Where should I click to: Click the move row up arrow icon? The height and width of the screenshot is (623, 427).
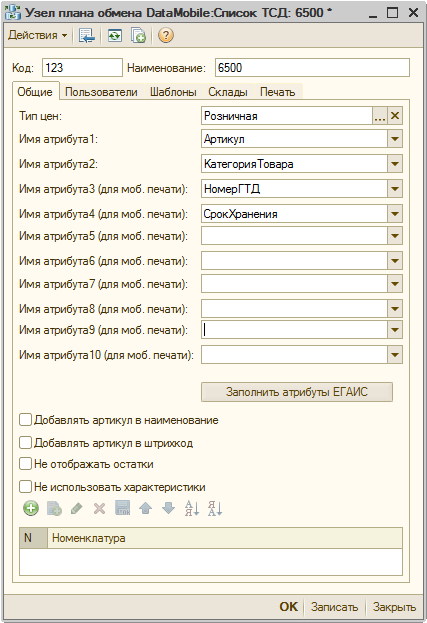(145, 508)
